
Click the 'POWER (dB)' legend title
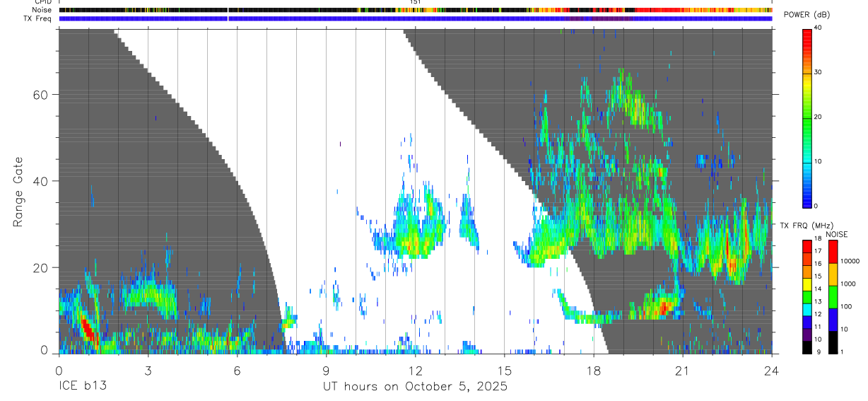[x=807, y=14]
